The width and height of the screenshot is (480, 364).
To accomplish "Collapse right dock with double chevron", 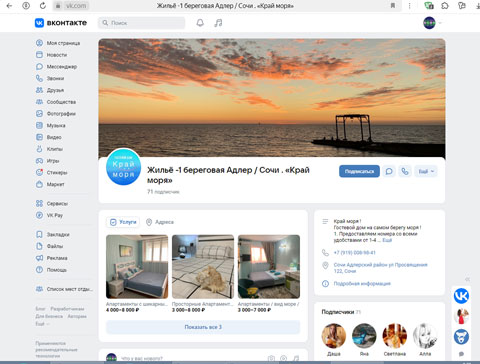I will pyautogui.click(x=467, y=279).
